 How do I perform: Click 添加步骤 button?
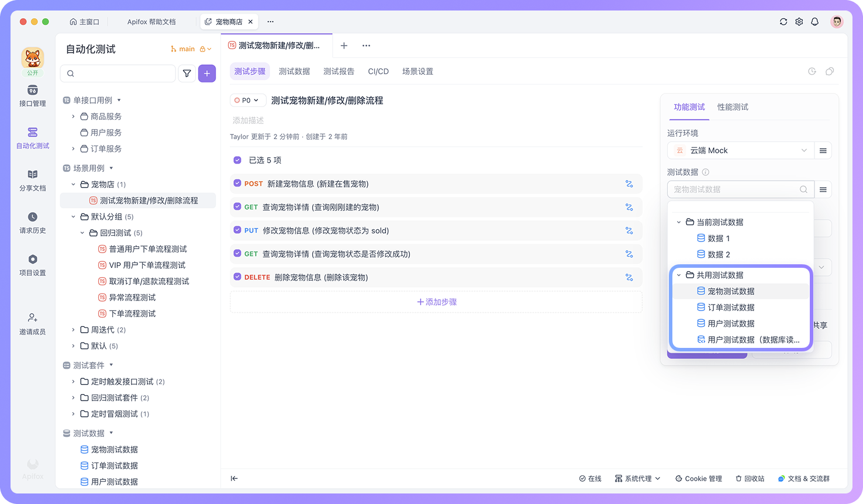click(x=437, y=302)
